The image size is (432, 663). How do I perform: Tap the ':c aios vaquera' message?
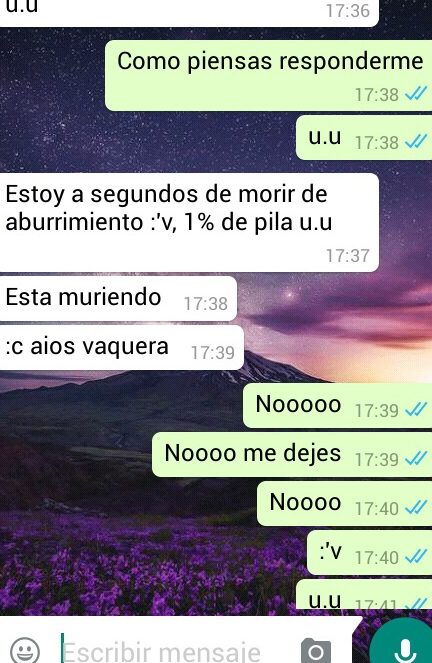pos(122,347)
